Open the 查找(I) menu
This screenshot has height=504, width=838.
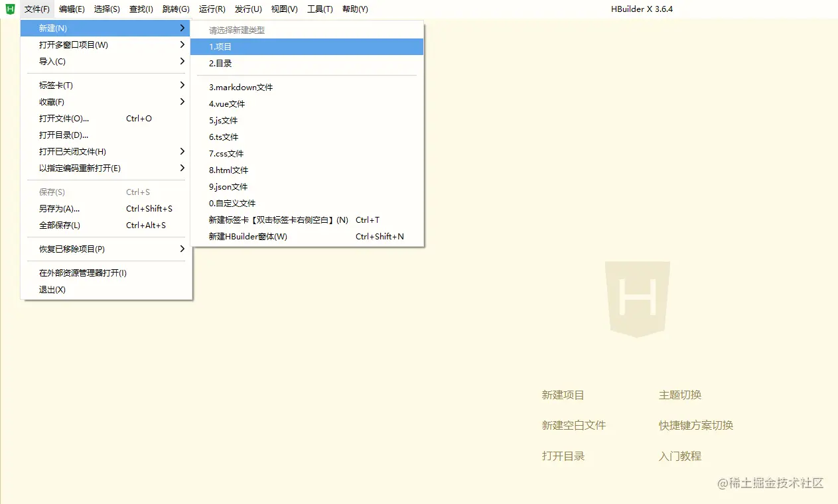[141, 9]
